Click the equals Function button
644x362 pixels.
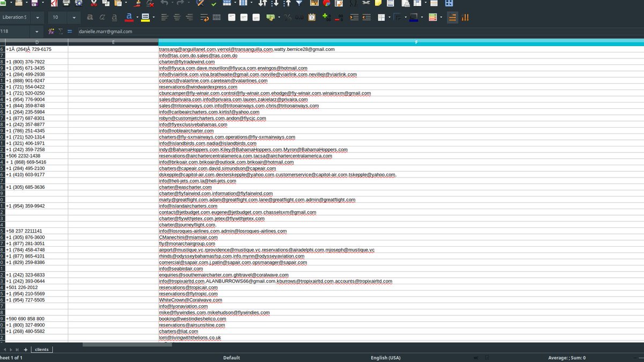pyautogui.click(x=70, y=32)
